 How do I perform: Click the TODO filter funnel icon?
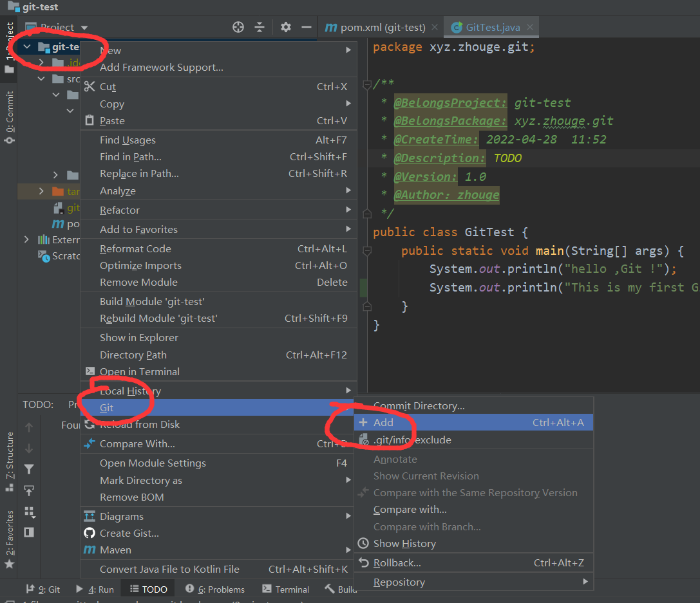pos(29,469)
